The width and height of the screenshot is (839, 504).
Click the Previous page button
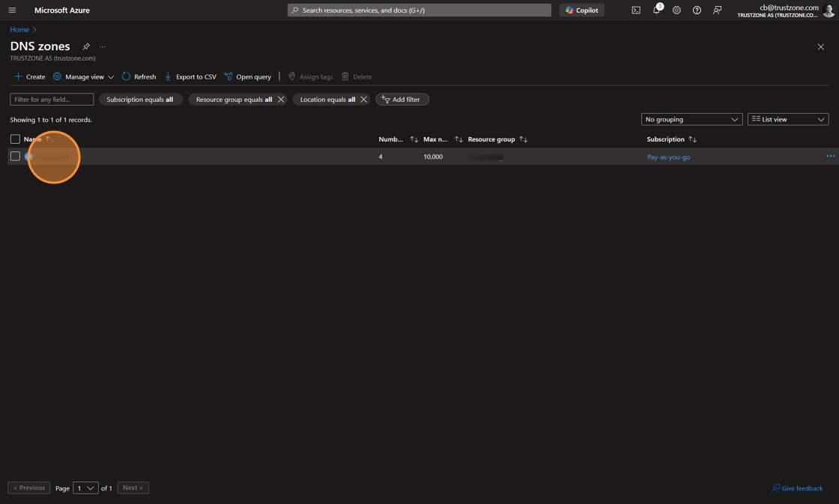[x=29, y=488]
